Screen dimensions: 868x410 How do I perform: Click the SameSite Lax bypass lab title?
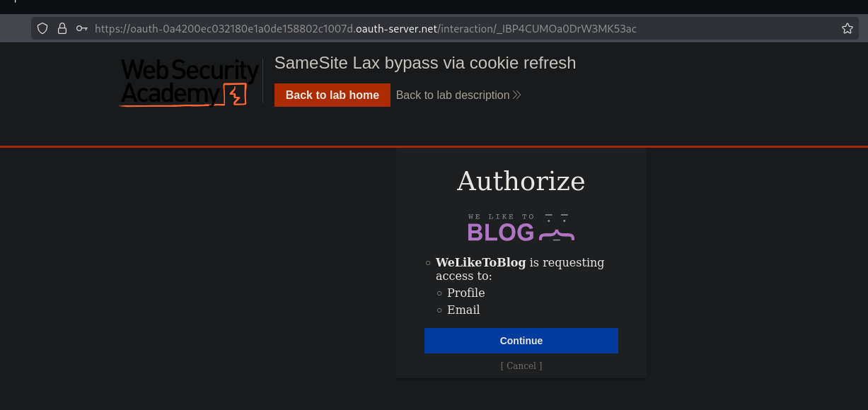pos(425,63)
